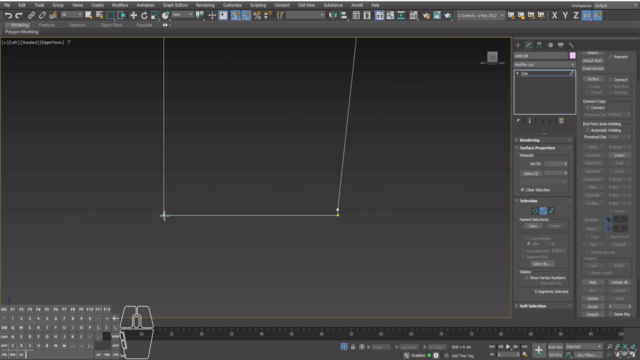Toggle Connect checkbox next to Refine
Viewport: 640px width, 360px height.
611,80
